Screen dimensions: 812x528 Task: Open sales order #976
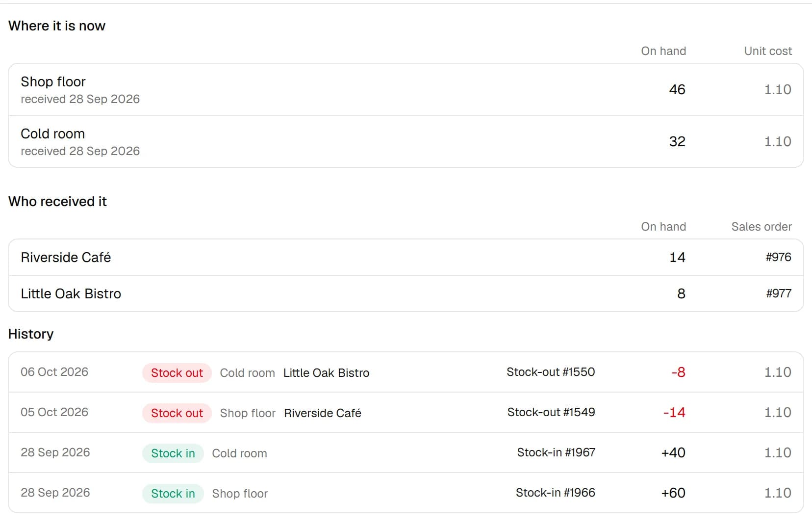[779, 257]
